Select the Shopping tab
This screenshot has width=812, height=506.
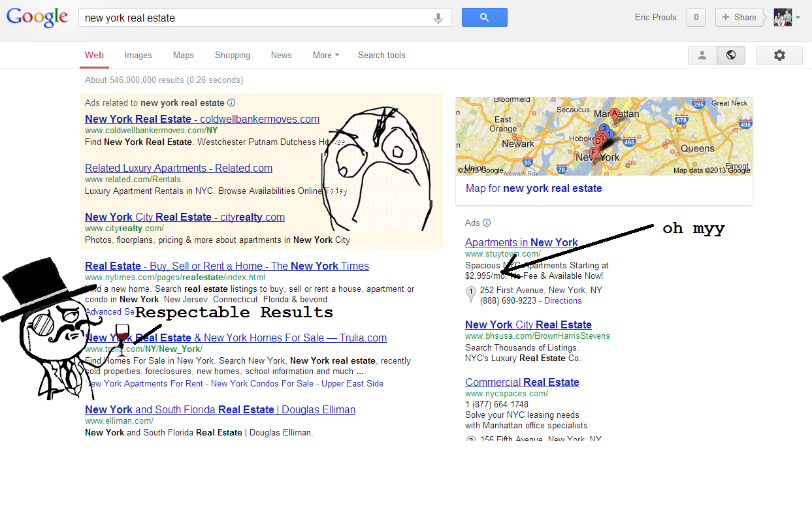pyautogui.click(x=233, y=55)
